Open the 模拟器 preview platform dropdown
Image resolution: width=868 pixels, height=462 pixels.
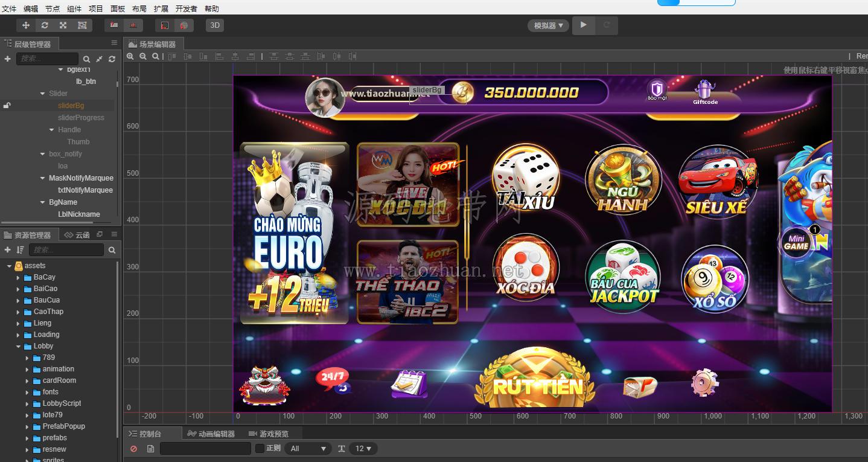[x=548, y=25]
